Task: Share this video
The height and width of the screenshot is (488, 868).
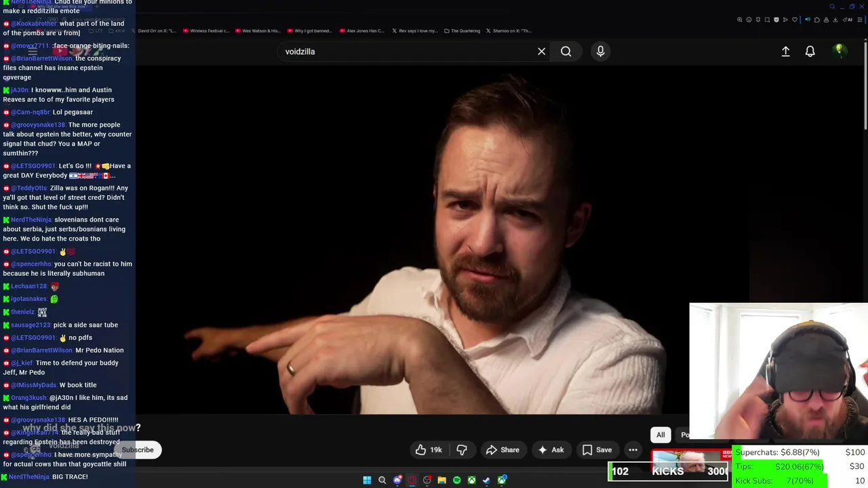Action: pyautogui.click(x=502, y=450)
